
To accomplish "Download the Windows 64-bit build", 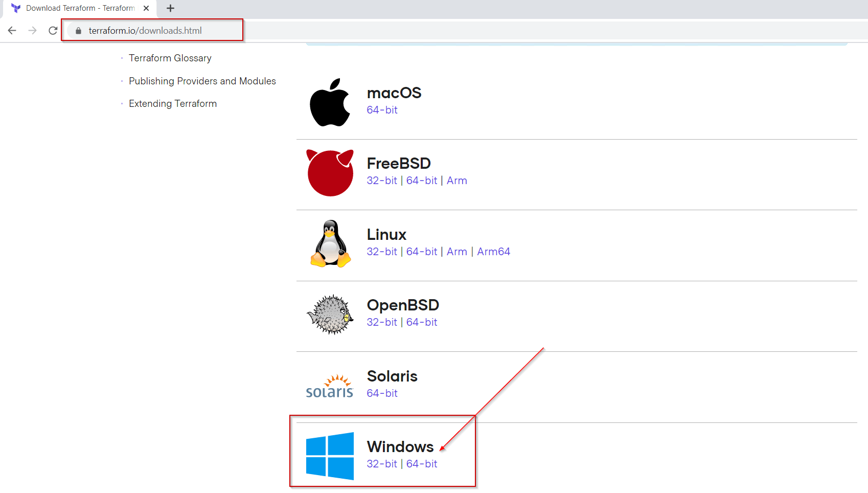I will point(422,464).
